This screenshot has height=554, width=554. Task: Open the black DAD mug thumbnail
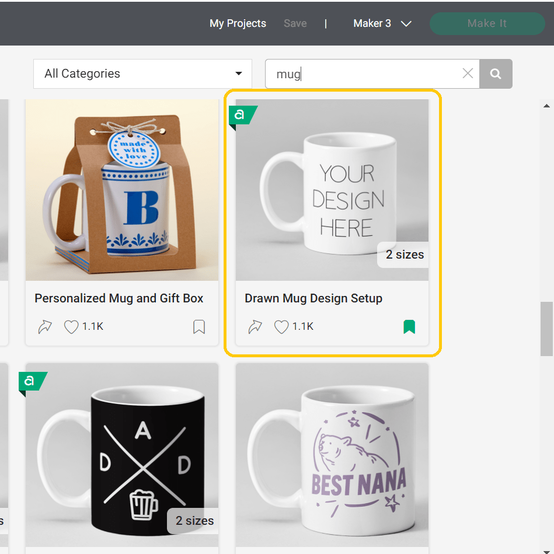click(122, 455)
